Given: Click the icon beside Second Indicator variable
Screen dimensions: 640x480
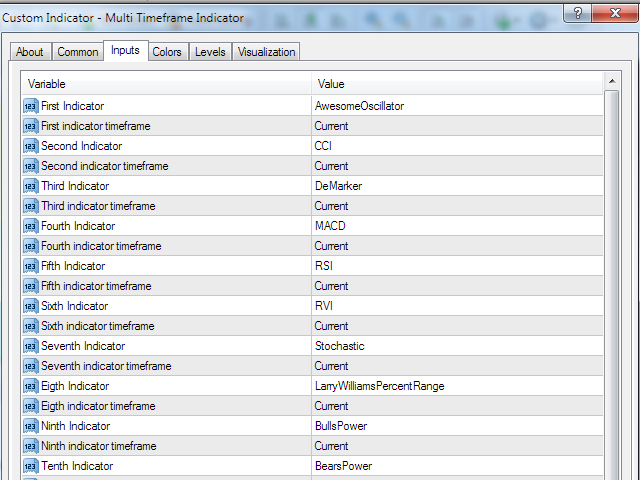Looking at the screenshot, I should coord(30,146).
